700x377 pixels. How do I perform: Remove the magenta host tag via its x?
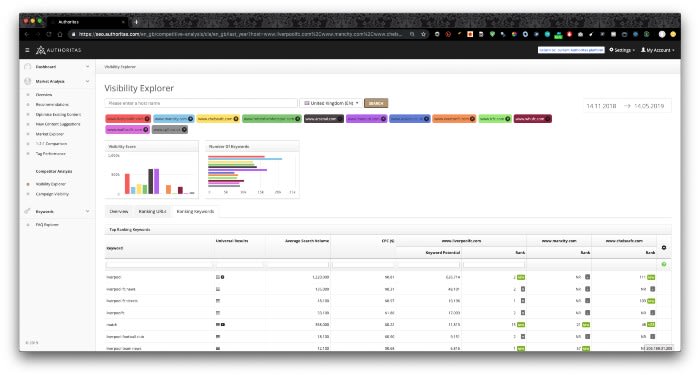[x=146, y=130]
